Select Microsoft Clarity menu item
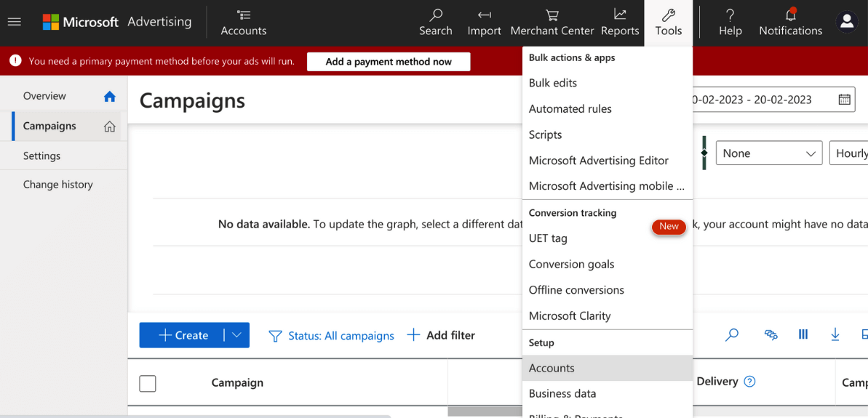Image resolution: width=868 pixels, height=418 pixels. coord(608,316)
